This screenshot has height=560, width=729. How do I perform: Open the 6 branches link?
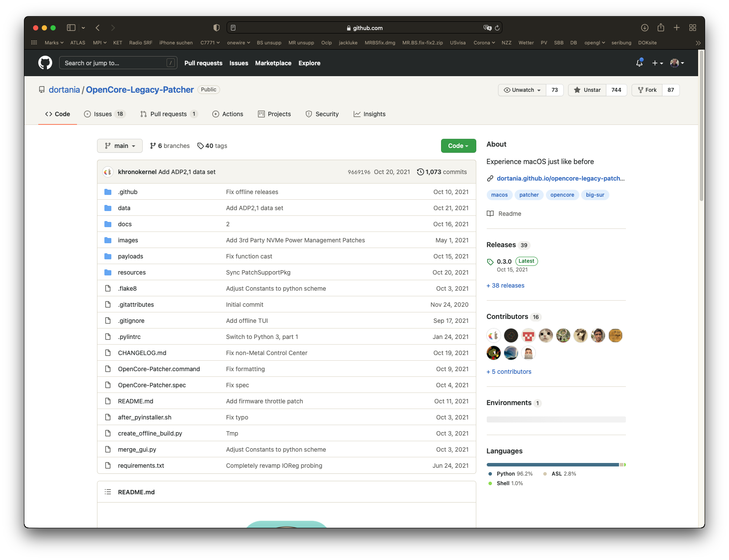tap(170, 146)
